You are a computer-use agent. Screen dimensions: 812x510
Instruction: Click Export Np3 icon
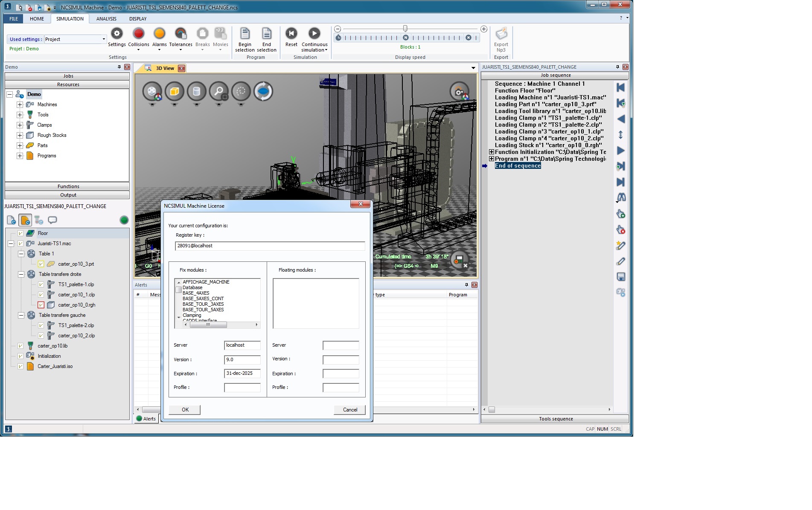click(501, 34)
